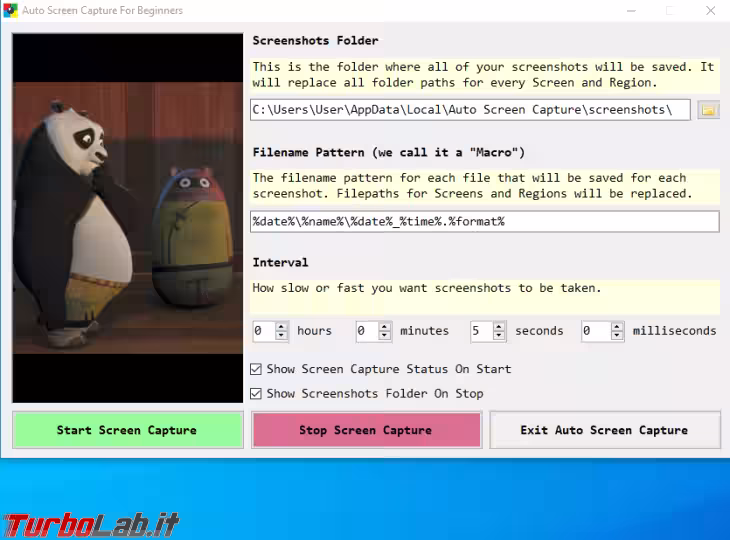The width and height of the screenshot is (730, 540).
Task: Increase the milliseconds value with up arrow
Action: click(617, 326)
